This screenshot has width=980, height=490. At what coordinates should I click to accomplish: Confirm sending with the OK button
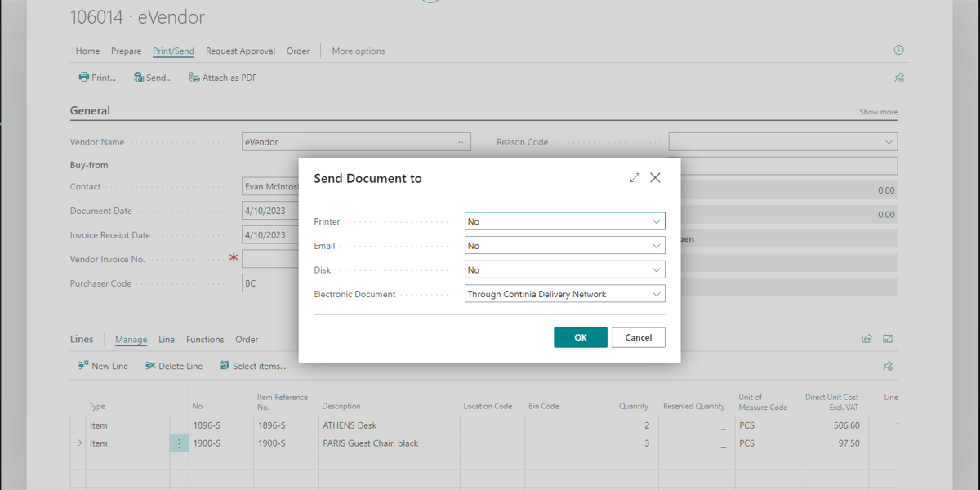coord(580,337)
